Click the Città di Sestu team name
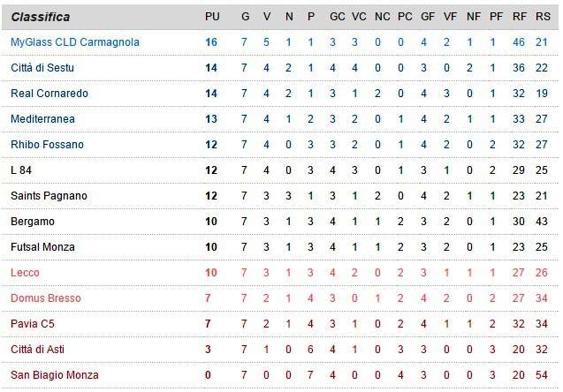Viewport: 563px width, 392px height. tap(41, 68)
